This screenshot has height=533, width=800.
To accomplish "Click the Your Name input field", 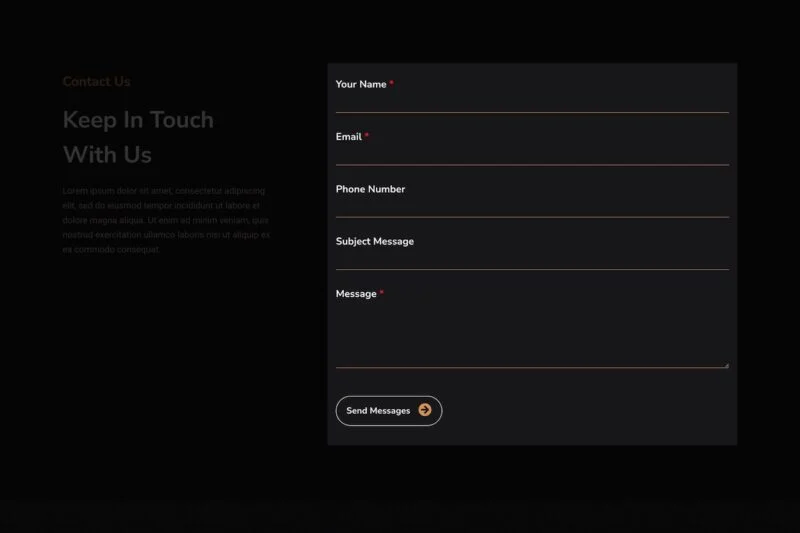I will point(532,103).
